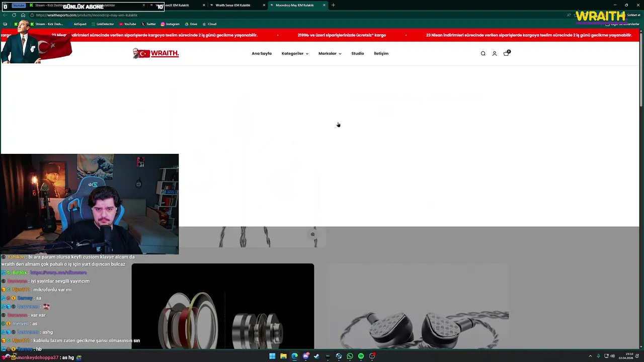
Task: Click the WRAITH store logo
Action: point(155,53)
